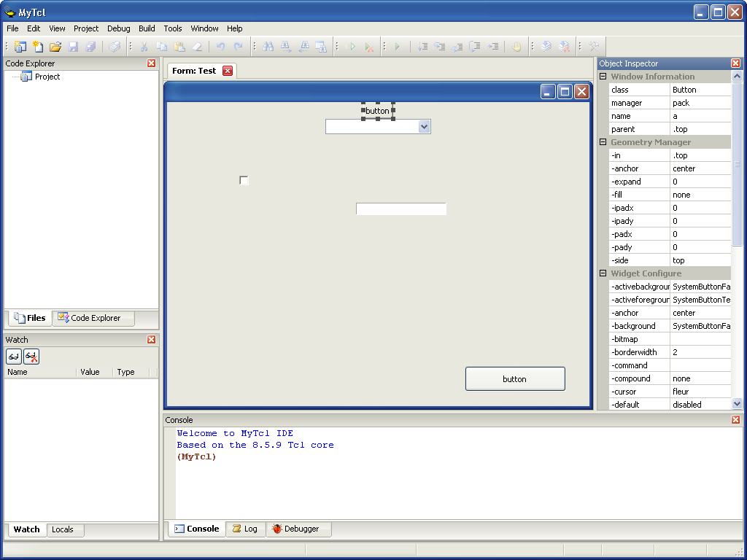Open the Help menu
Viewport: 747px width, 560px height.
[x=234, y=28]
